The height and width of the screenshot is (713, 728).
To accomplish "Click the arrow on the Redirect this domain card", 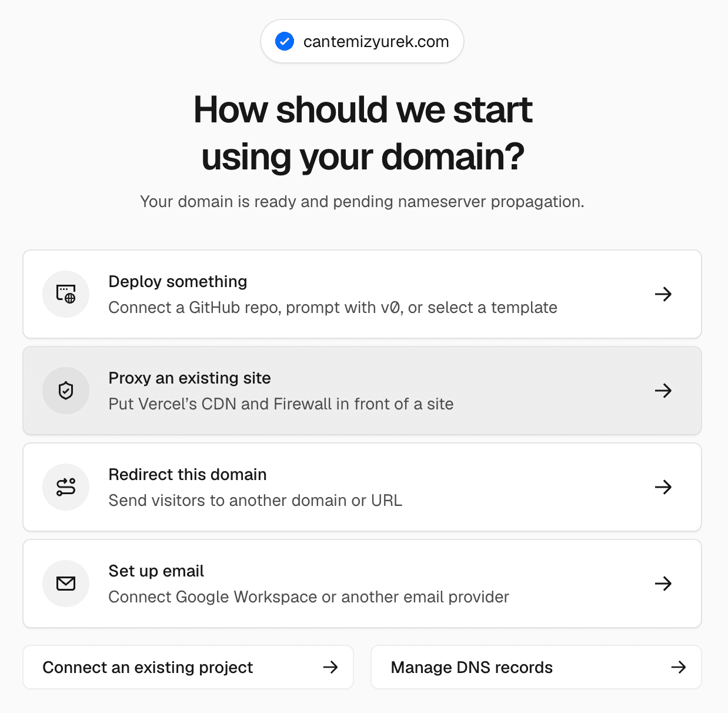I will coord(663,487).
